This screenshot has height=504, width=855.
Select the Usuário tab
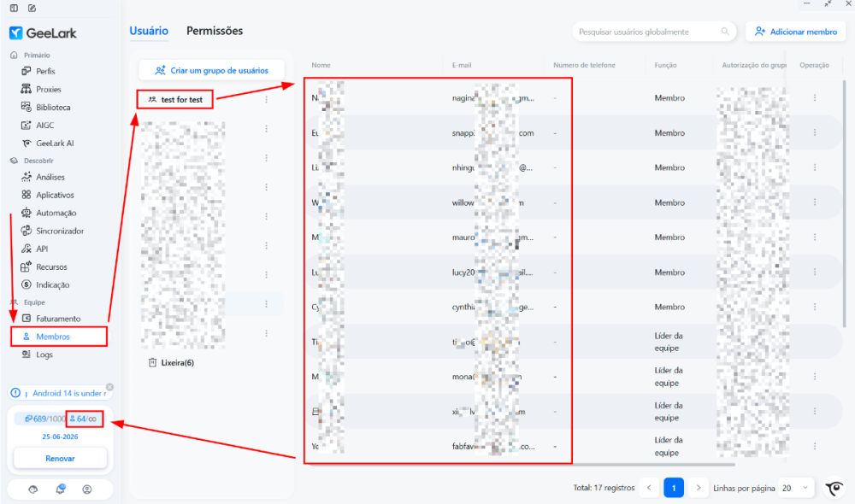[x=148, y=31]
